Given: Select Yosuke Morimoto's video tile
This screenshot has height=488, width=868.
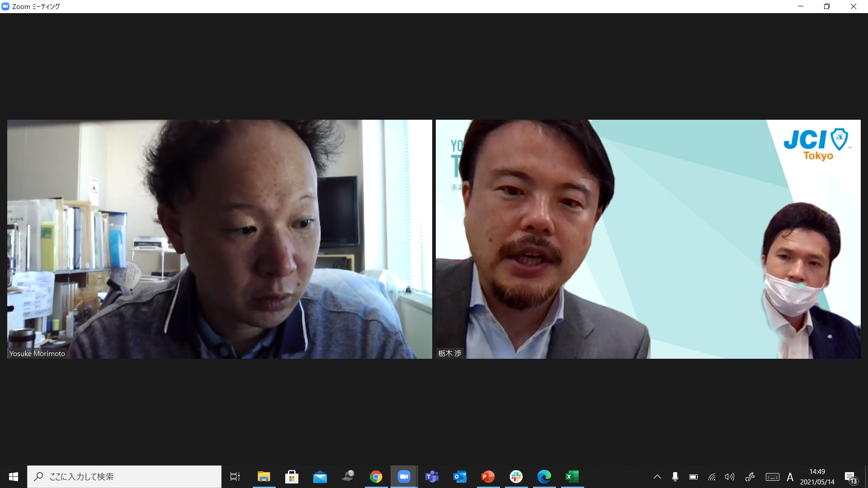Looking at the screenshot, I should (219, 239).
